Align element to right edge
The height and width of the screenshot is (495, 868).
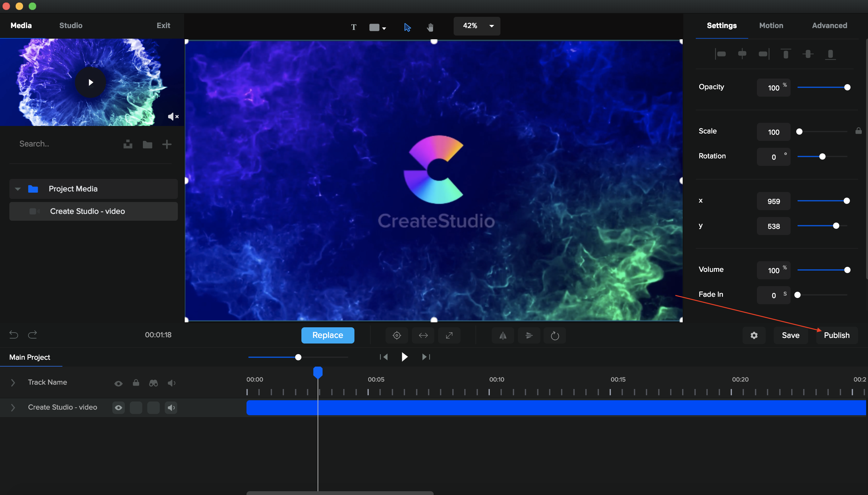point(763,54)
